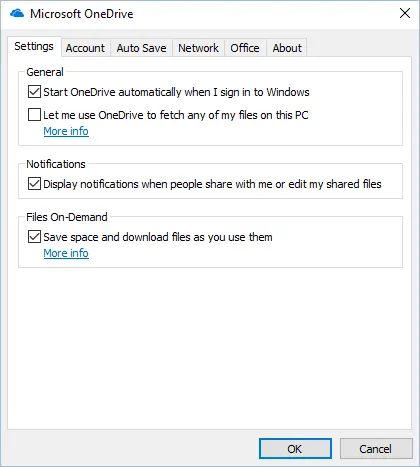Click the General group heading

(45, 72)
